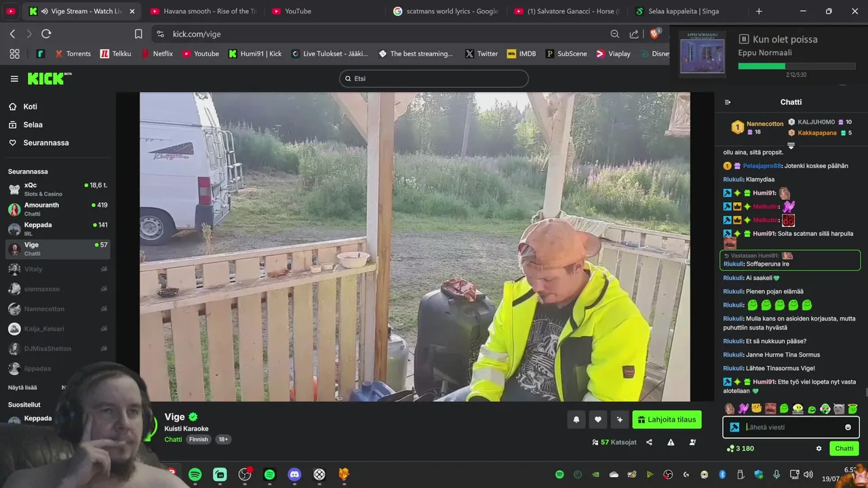Click the Eppu Normaali album art thumbnail
Screen dimensions: 868x488
tap(703, 55)
